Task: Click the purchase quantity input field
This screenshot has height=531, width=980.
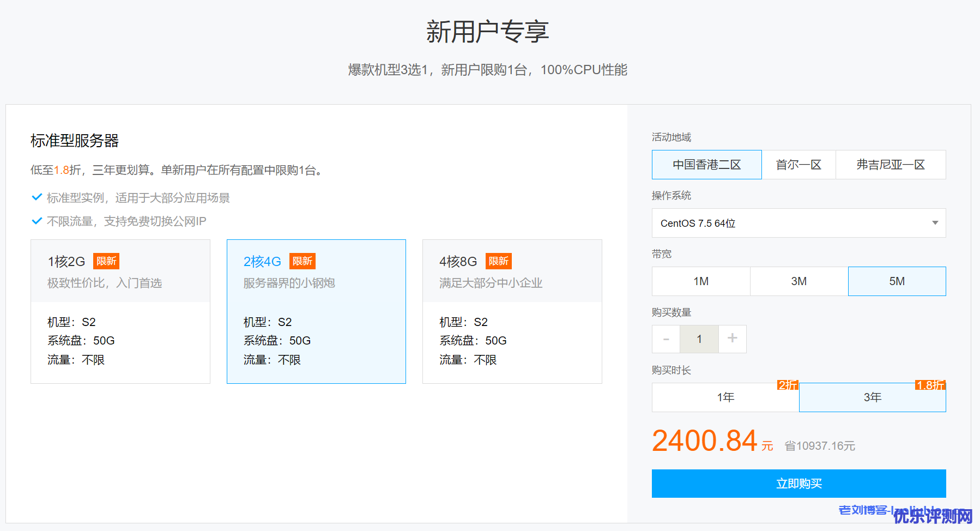Action: (699, 339)
